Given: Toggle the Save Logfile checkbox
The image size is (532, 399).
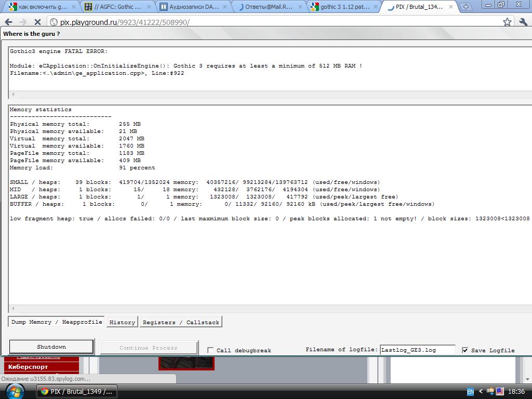Looking at the screenshot, I should point(465,350).
